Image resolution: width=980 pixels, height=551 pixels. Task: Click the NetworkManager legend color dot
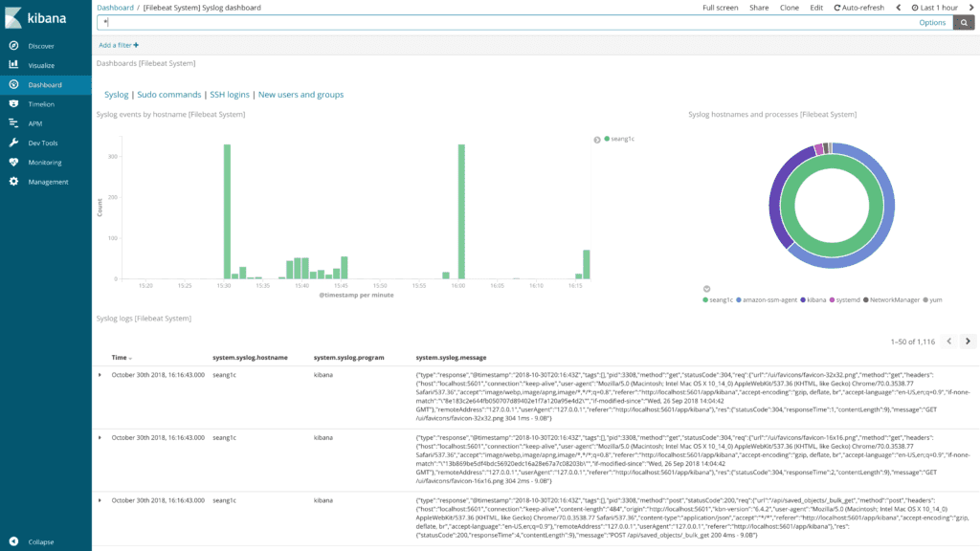tap(865, 299)
